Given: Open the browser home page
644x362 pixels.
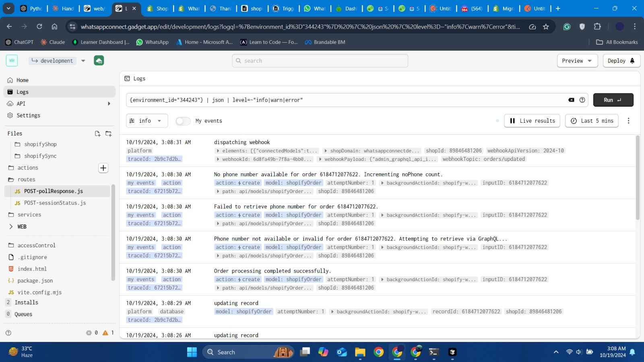Looking at the screenshot, I should (x=54, y=27).
